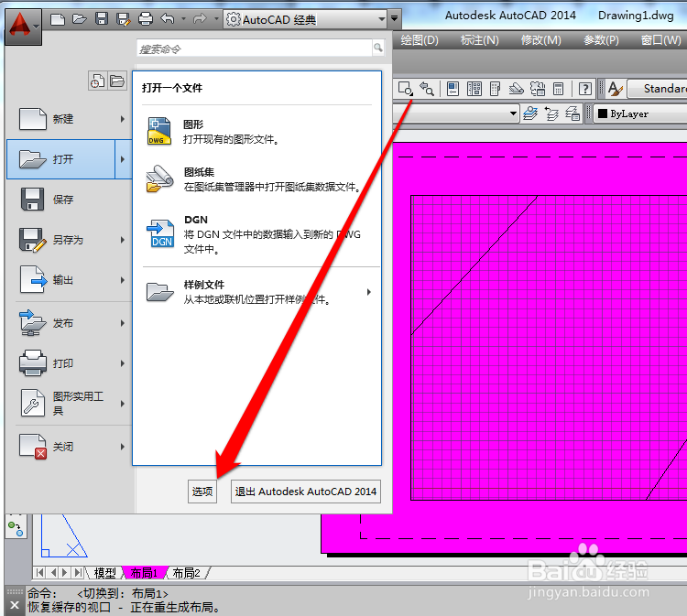Open the 参数(P) menu
The width and height of the screenshot is (687, 616).
pyautogui.click(x=601, y=40)
